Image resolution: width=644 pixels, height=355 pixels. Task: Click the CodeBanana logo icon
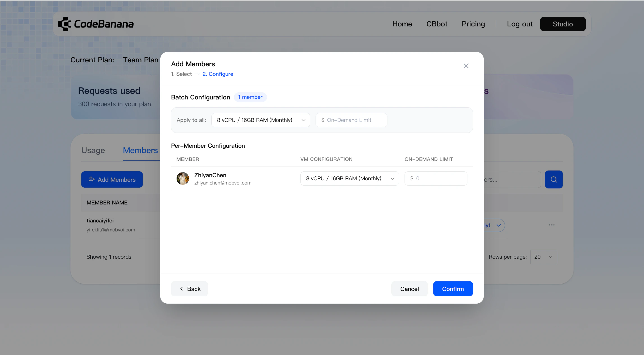tap(64, 24)
